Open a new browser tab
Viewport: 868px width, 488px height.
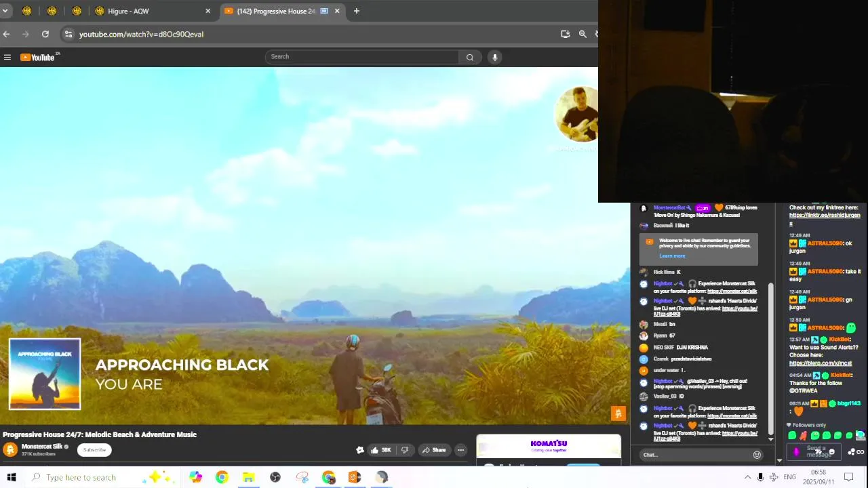pyautogui.click(x=356, y=11)
